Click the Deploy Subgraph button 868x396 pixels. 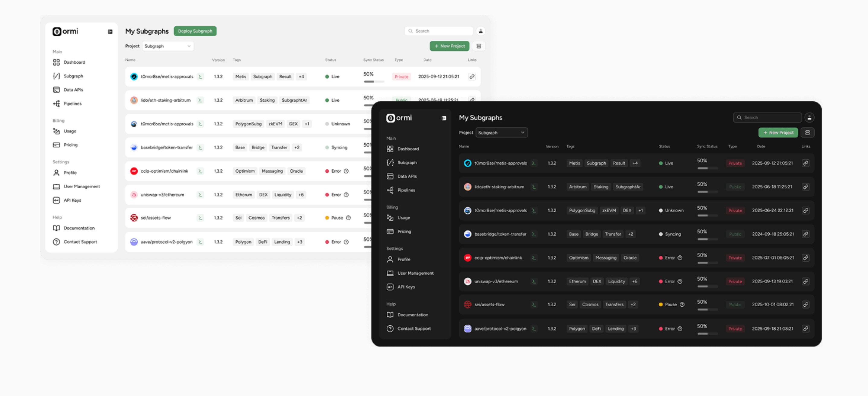pos(195,31)
